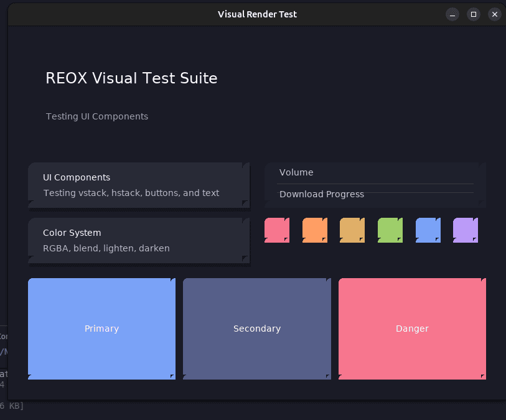This screenshot has width=506, height=420.
Task: Click the Secondary button
Action: [x=257, y=329]
